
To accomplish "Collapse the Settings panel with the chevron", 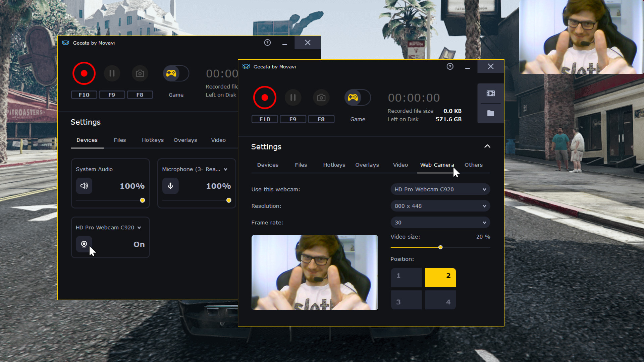I will point(487,146).
